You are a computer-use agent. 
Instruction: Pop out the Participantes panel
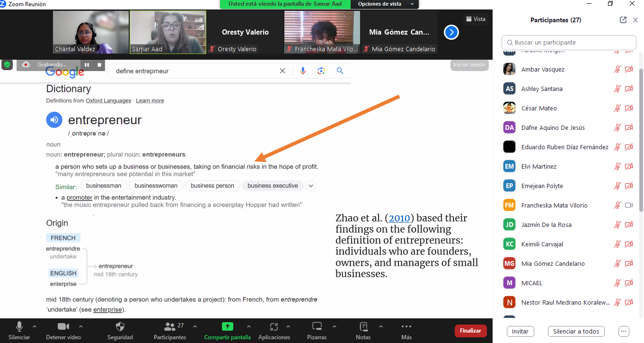623,20
